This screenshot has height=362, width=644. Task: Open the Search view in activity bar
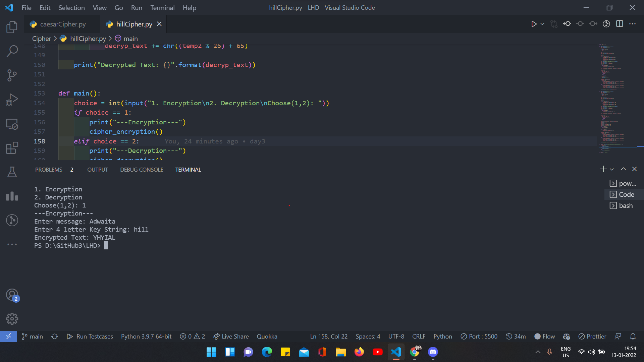tap(12, 51)
